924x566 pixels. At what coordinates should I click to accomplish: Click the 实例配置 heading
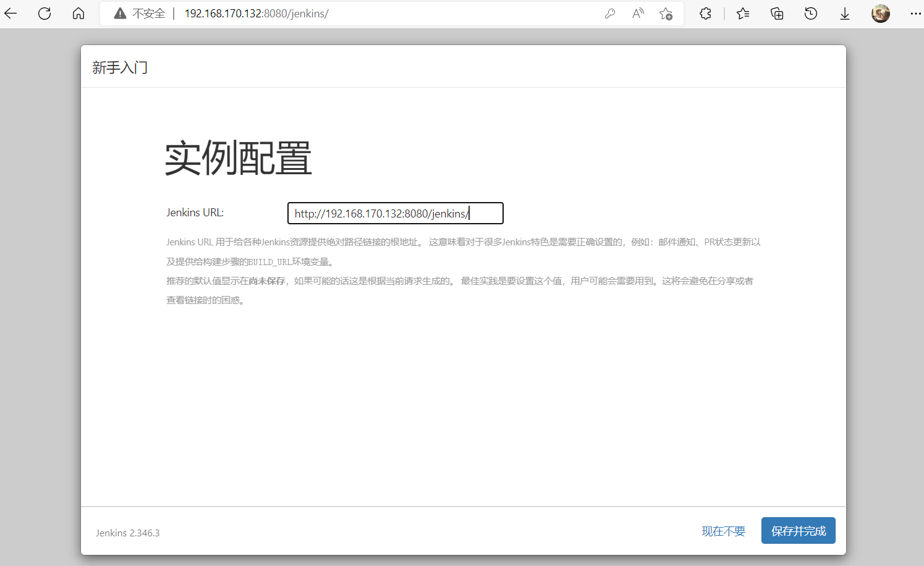click(239, 158)
